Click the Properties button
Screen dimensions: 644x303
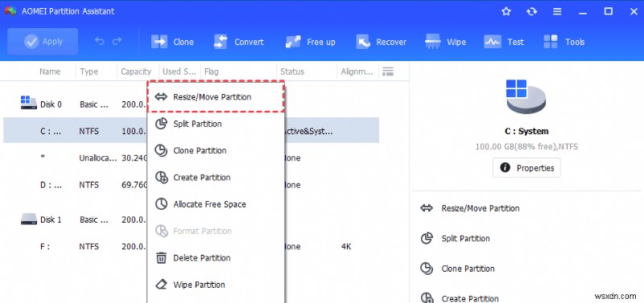click(526, 168)
